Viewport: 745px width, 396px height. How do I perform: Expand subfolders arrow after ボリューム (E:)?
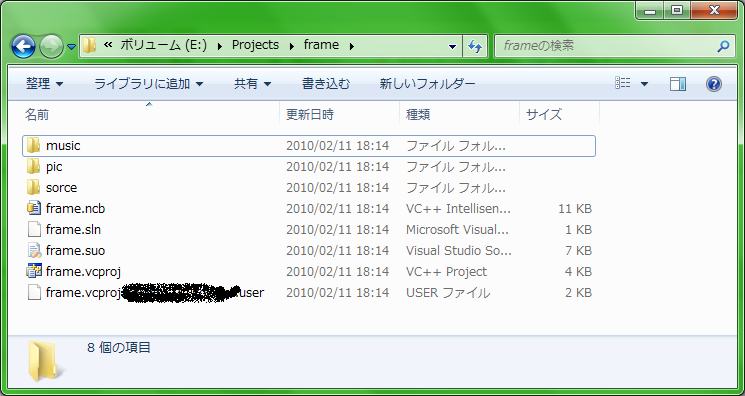click(220, 46)
